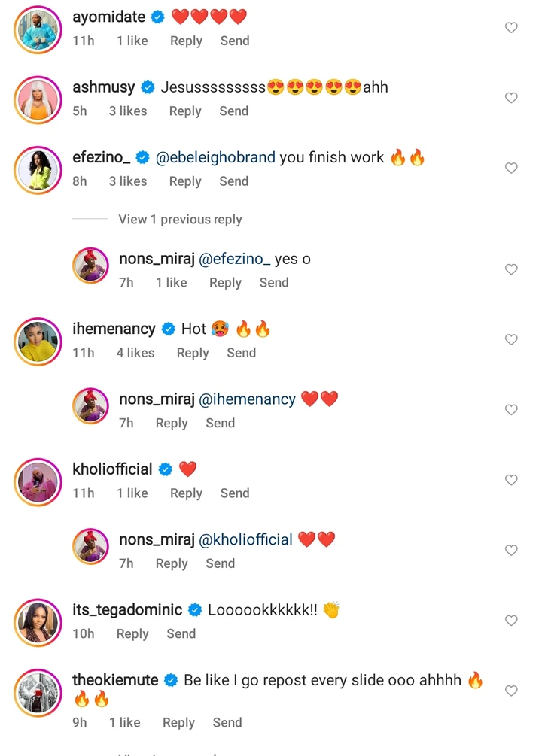
Task: Like ayomidate's hearts comment
Action: tap(511, 28)
